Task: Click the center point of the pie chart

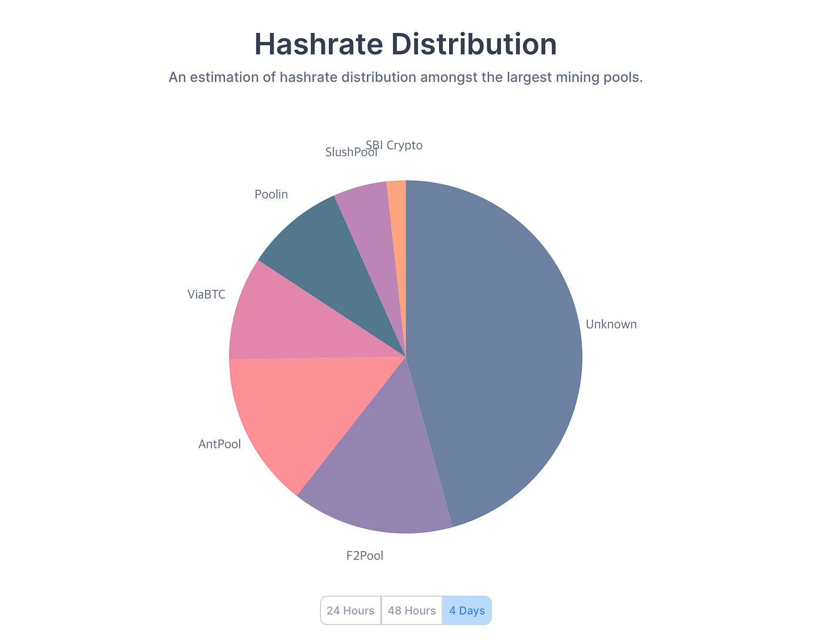Action: pos(406,357)
